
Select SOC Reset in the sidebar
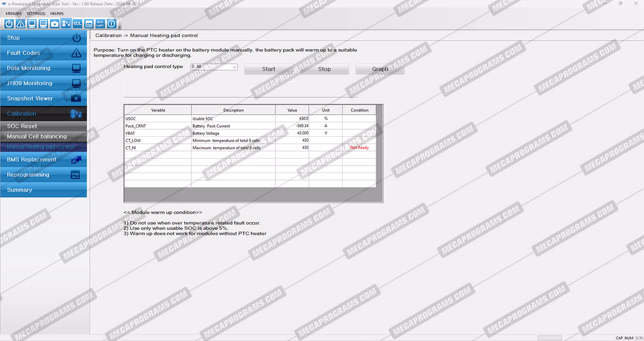[22, 126]
